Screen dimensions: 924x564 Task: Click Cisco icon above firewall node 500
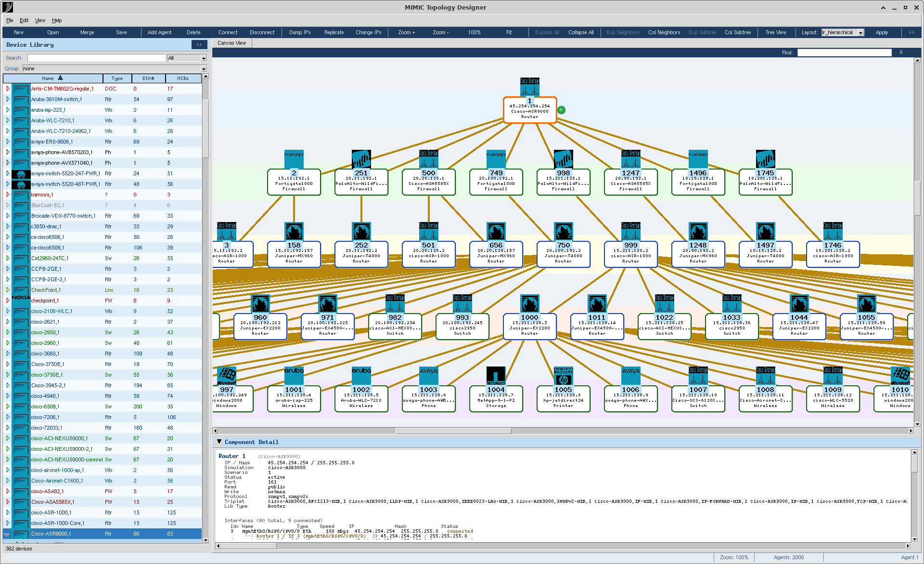click(x=428, y=159)
